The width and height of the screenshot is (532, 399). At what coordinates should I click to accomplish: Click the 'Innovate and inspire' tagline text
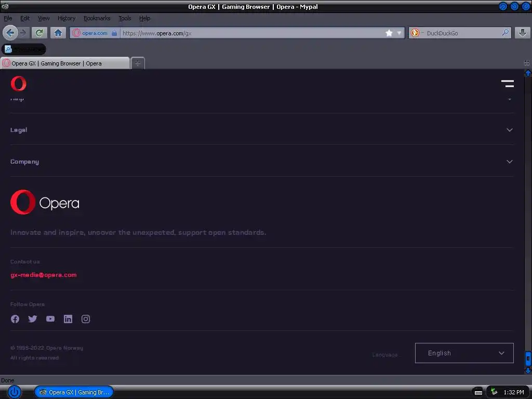click(138, 232)
